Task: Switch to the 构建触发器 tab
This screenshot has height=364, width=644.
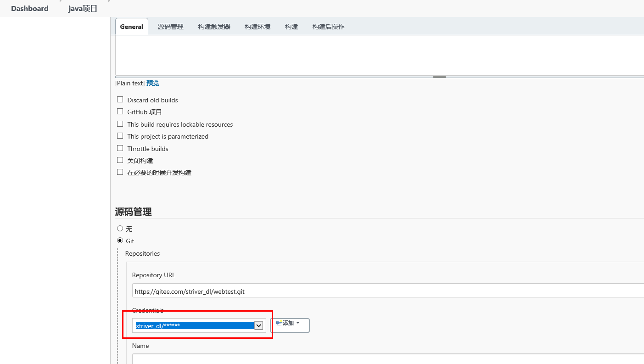Action: (214, 27)
